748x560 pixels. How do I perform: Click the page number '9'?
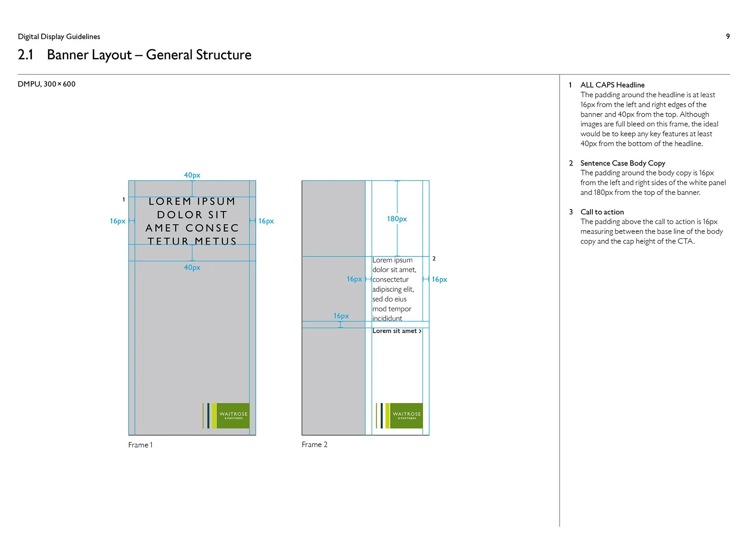point(728,36)
